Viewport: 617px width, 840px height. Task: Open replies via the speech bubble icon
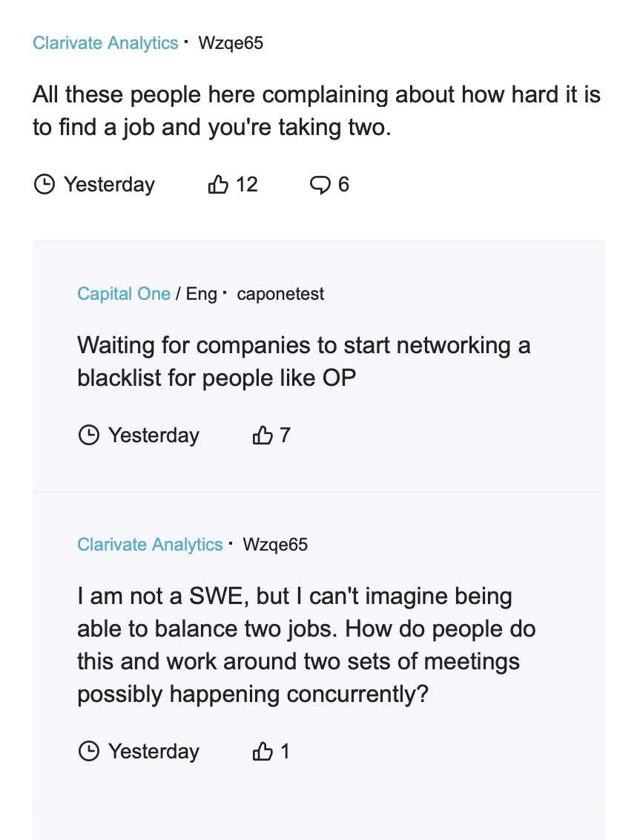320,185
